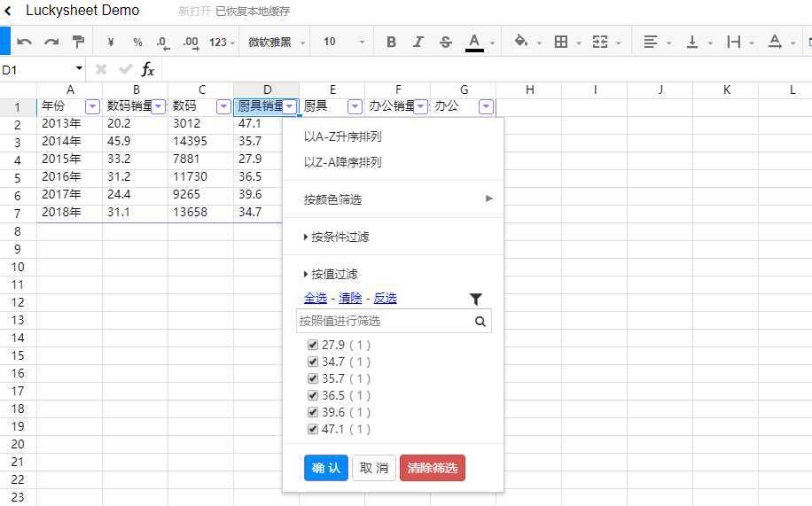Set vertical text alignment
The height and width of the screenshot is (506, 812).
point(691,42)
